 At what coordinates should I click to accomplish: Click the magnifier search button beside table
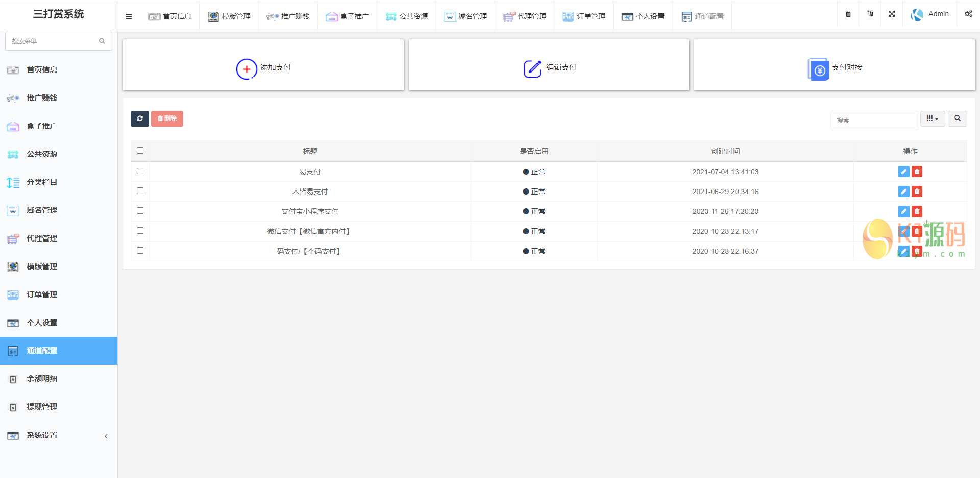tap(958, 118)
